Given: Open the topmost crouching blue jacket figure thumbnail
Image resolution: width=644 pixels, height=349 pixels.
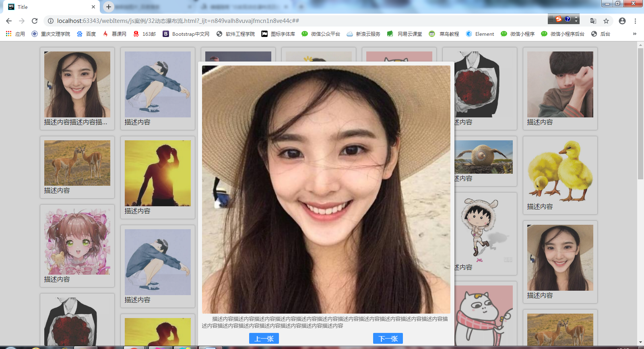Looking at the screenshot, I should click(x=158, y=84).
